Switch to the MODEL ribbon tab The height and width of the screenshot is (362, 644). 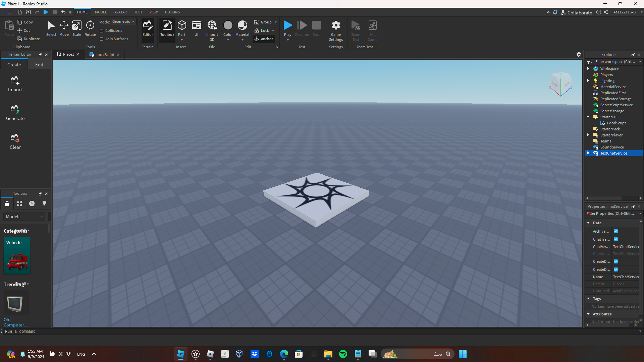101,12
